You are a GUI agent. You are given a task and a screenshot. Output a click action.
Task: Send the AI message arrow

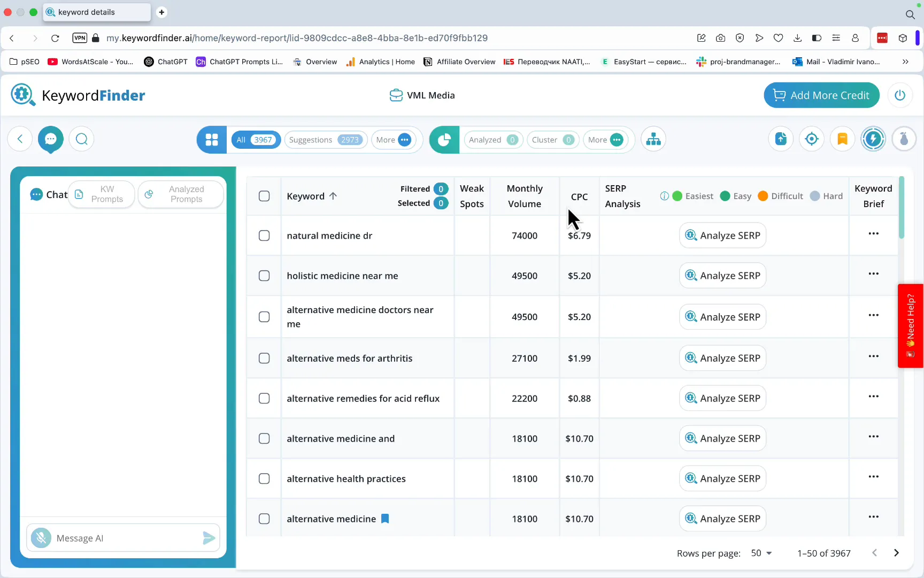coord(209,538)
